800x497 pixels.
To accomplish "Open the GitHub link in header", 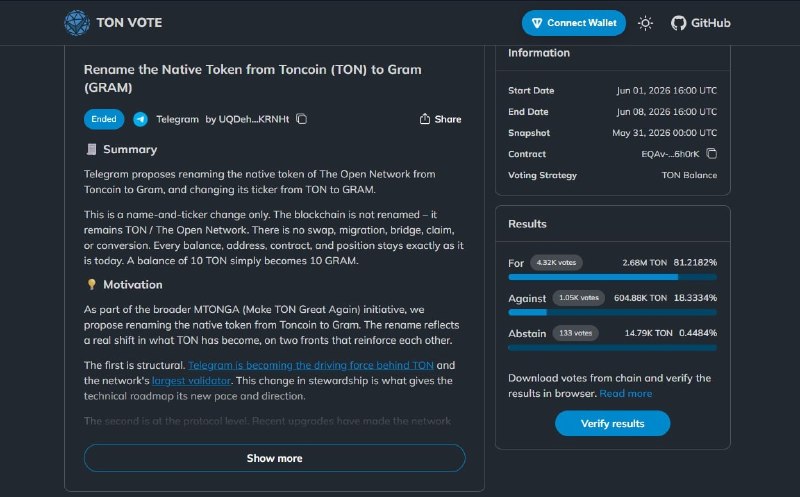I will pos(701,23).
